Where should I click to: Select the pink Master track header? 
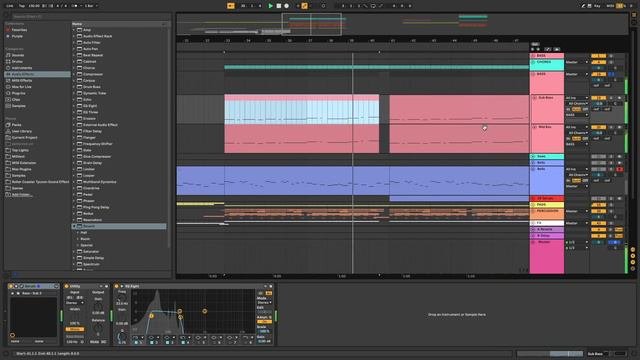[547, 257]
